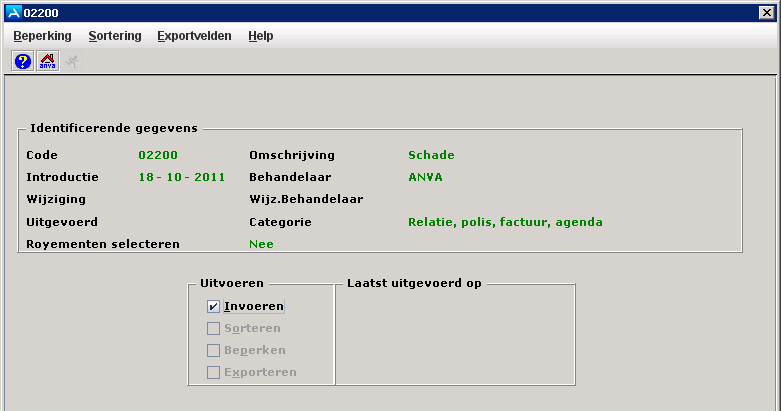Screen dimensions: 781x411
Task: Click the Royementen selecteren value Nee
Action: pos(261,243)
